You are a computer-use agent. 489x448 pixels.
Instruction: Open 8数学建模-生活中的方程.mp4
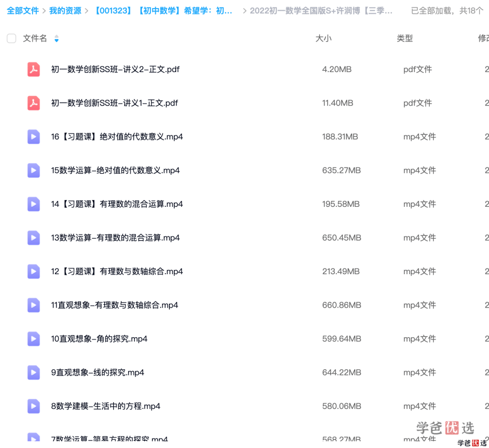point(106,406)
